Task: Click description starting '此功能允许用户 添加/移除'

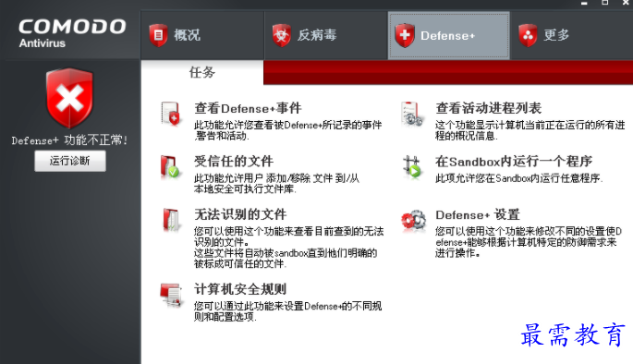Action: 276,184
